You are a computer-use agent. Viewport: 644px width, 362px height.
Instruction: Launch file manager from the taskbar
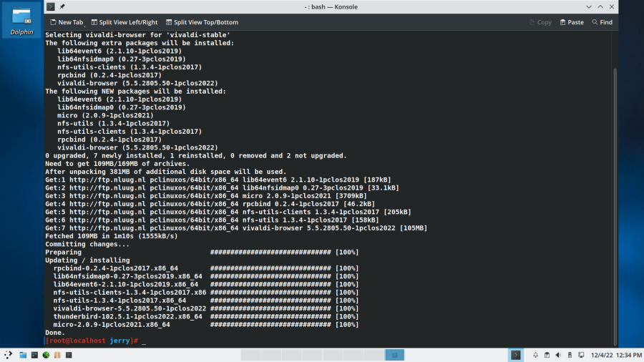click(x=23, y=355)
